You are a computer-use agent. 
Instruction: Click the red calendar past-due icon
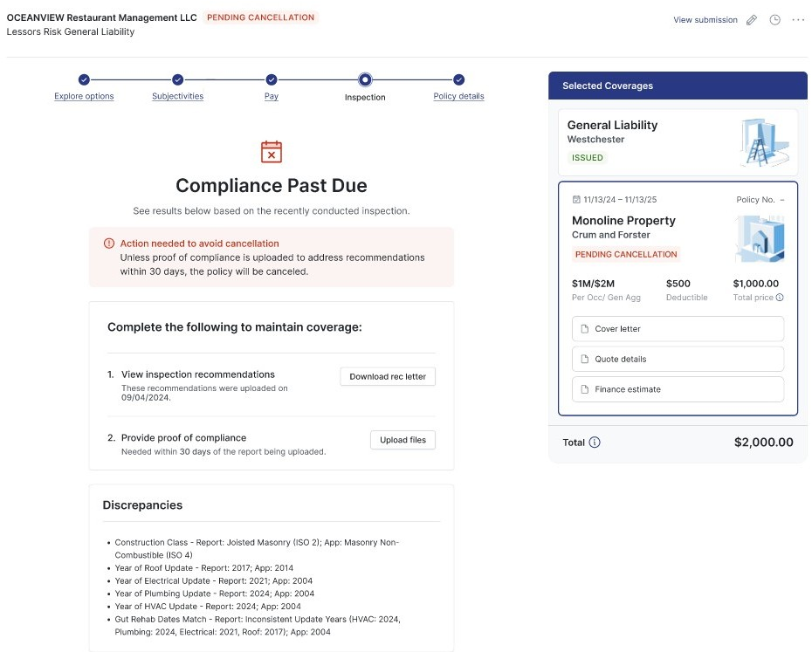click(272, 152)
